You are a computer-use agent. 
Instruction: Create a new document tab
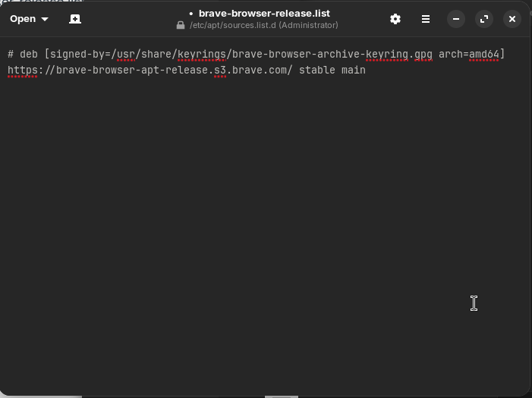coord(75,19)
